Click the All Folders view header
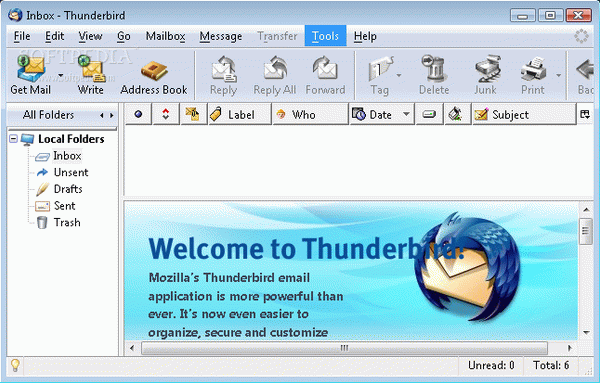600x383 pixels. 48,115
